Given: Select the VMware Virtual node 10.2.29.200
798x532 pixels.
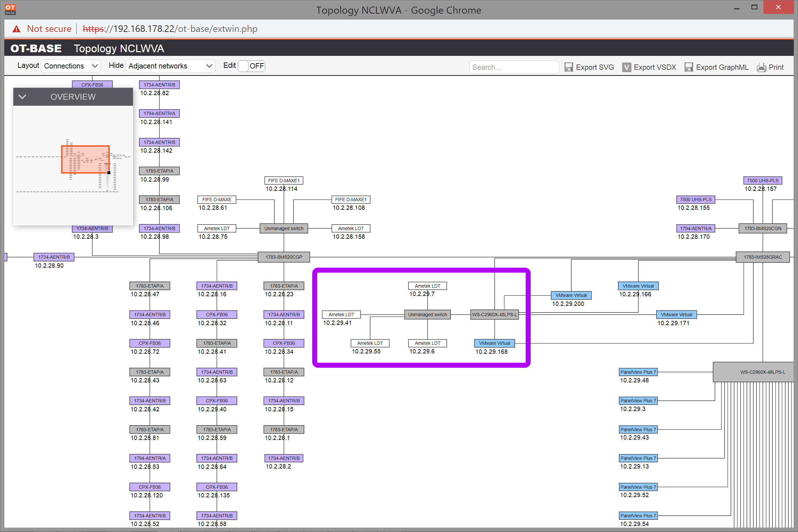Looking at the screenshot, I should click(571, 295).
